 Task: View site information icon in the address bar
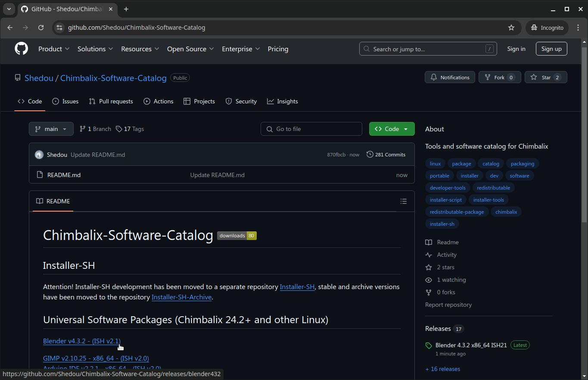pos(59,28)
